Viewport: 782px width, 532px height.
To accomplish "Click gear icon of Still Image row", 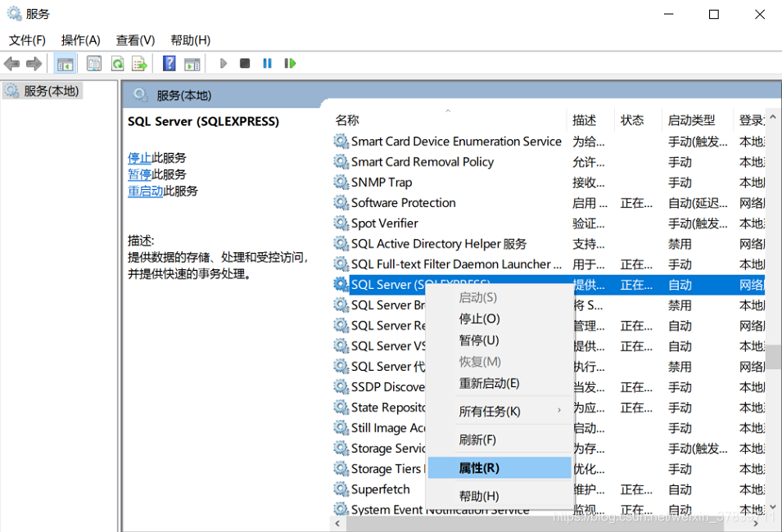I will coord(341,428).
